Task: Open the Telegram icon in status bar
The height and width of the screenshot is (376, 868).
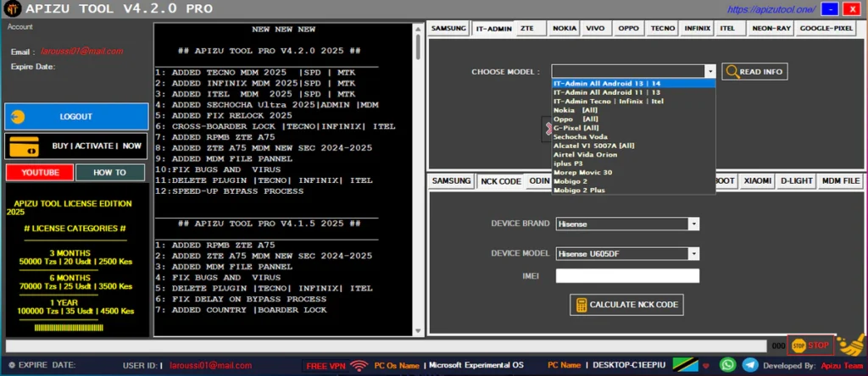Action: pos(750,365)
